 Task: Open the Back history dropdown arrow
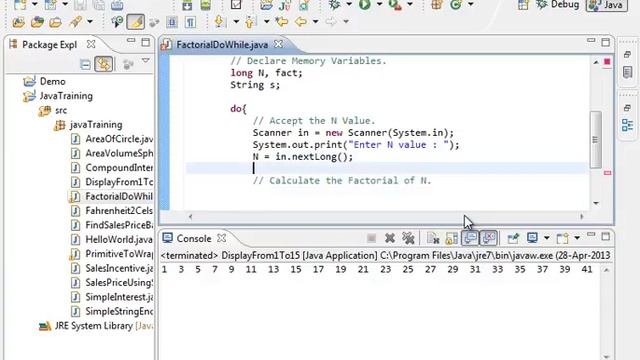coord(315,21)
